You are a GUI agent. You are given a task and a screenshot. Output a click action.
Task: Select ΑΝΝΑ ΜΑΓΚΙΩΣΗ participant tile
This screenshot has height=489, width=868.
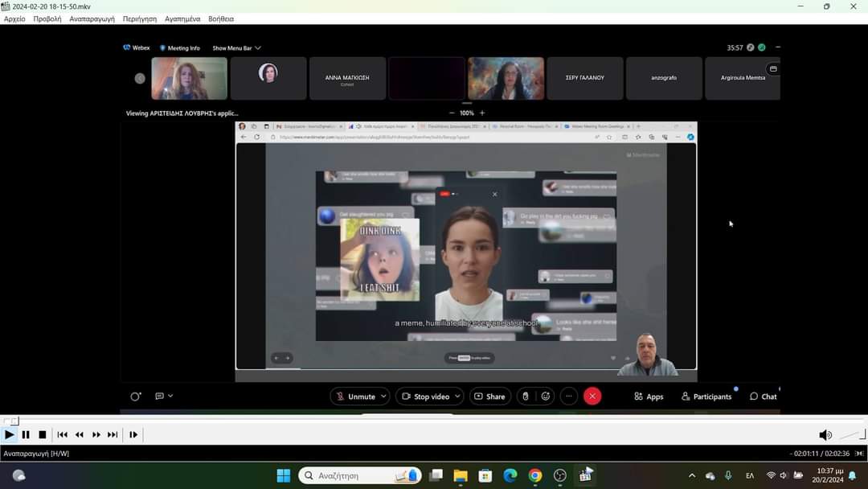[347, 78]
